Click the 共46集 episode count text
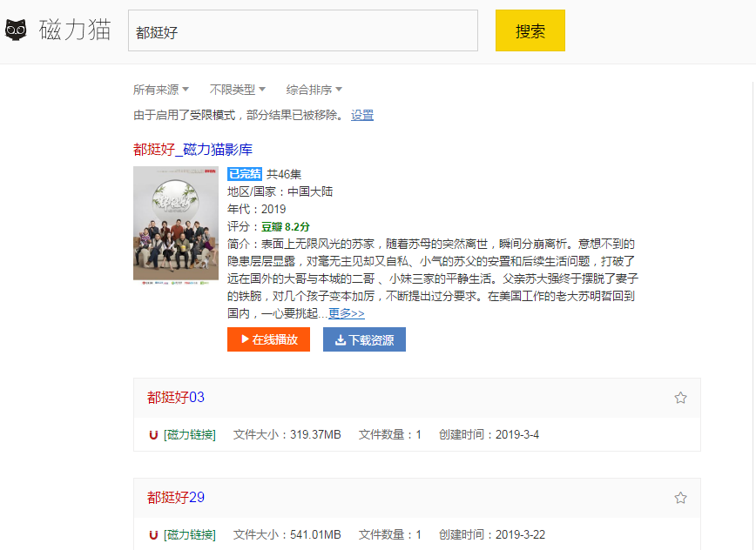 (284, 174)
